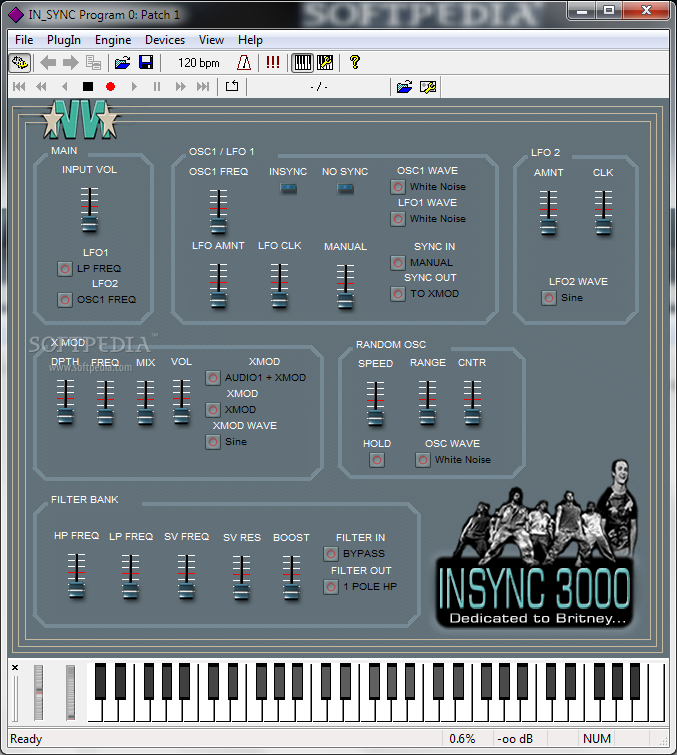The height and width of the screenshot is (755, 677).
Task: Jump to end with skip-forward button
Action: coord(203,87)
